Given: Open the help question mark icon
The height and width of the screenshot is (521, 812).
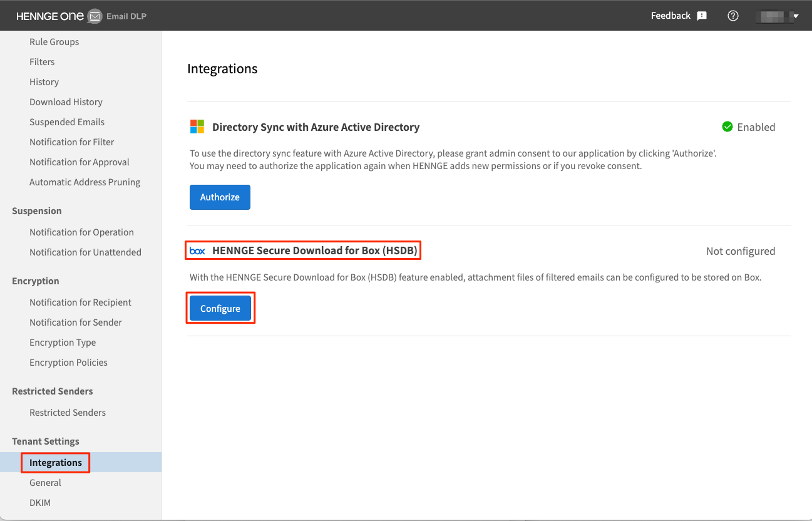Looking at the screenshot, I should coord(733,16).
